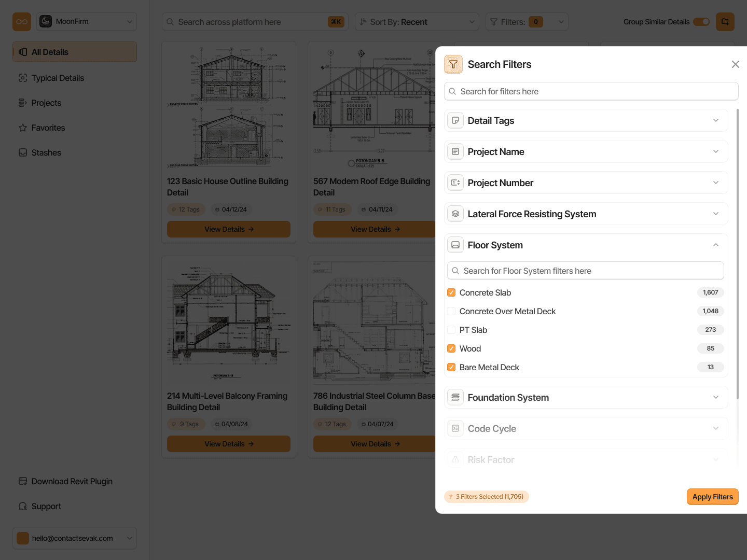View Details for 786 Industrial Steel Column
This screenshot has height=560, width=747.
pos(375,444)
